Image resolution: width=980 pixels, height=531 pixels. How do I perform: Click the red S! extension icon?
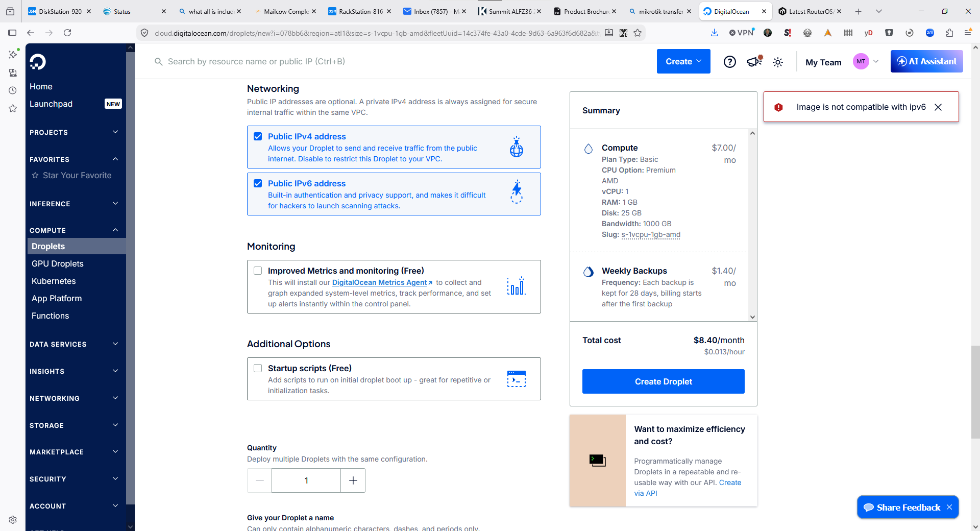[x=788, y=33]
